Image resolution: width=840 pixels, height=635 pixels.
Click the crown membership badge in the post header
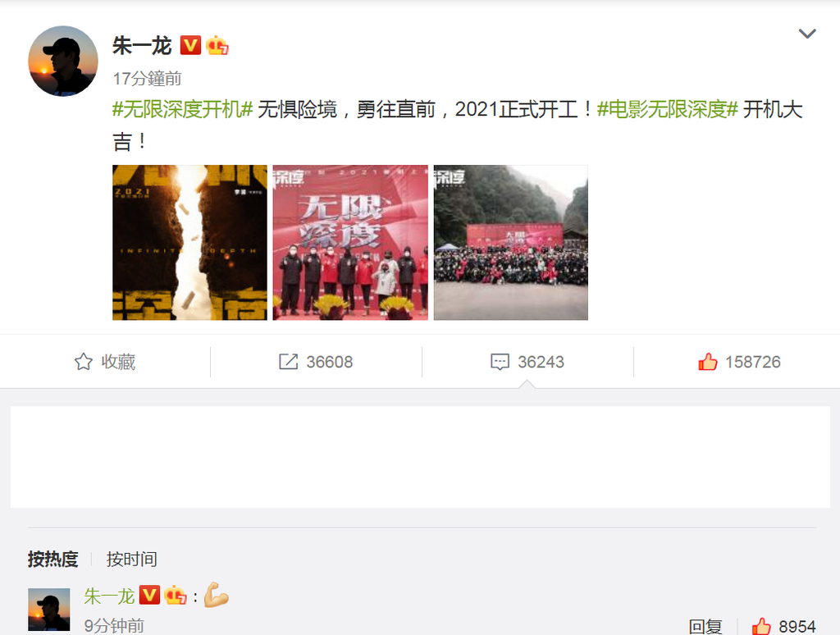[x=217, y=46]
